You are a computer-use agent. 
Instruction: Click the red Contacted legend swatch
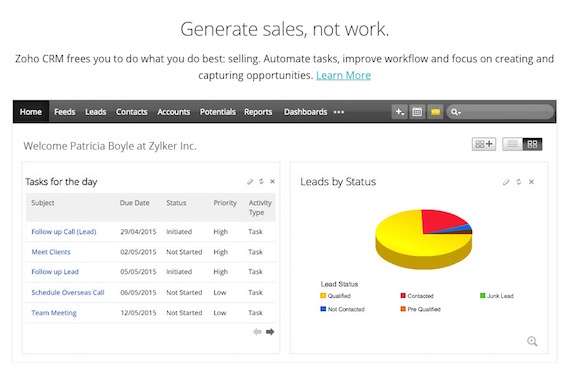tap(403, 296)
